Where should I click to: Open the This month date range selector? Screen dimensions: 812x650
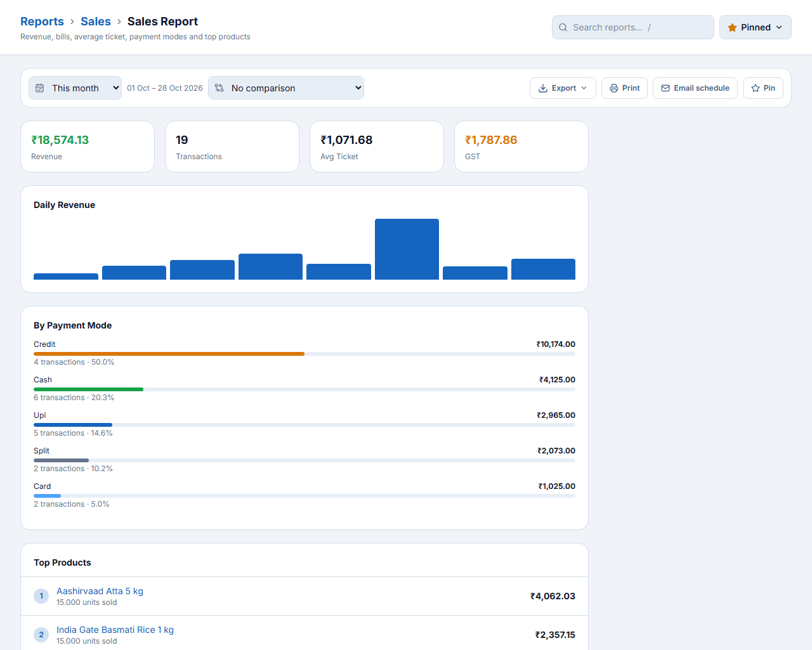[x=75, y=88]
